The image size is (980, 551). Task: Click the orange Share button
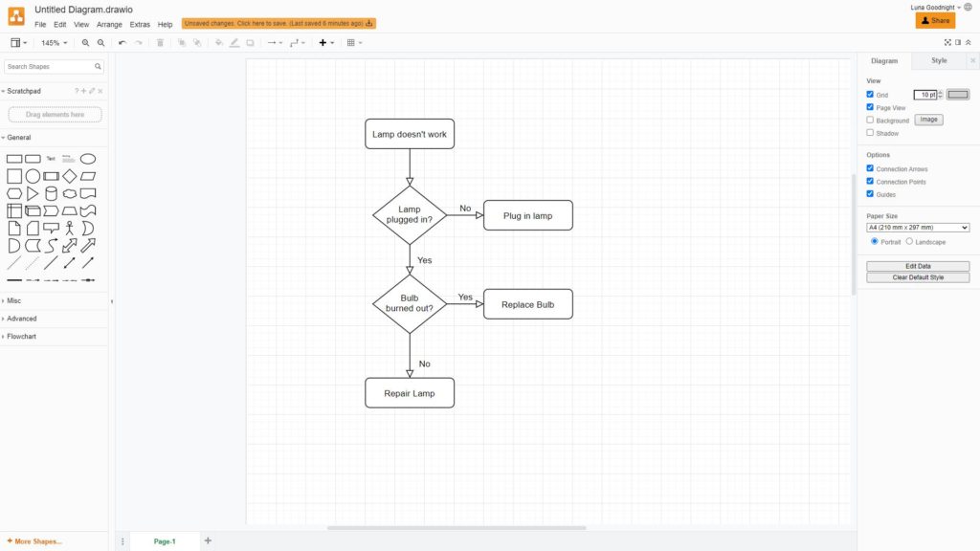935,20
